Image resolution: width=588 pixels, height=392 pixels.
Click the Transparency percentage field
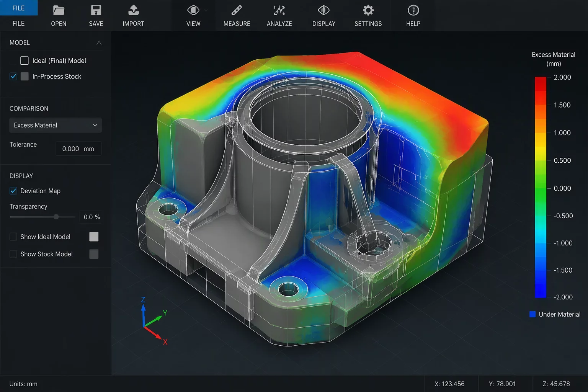(x=91, y=217)
